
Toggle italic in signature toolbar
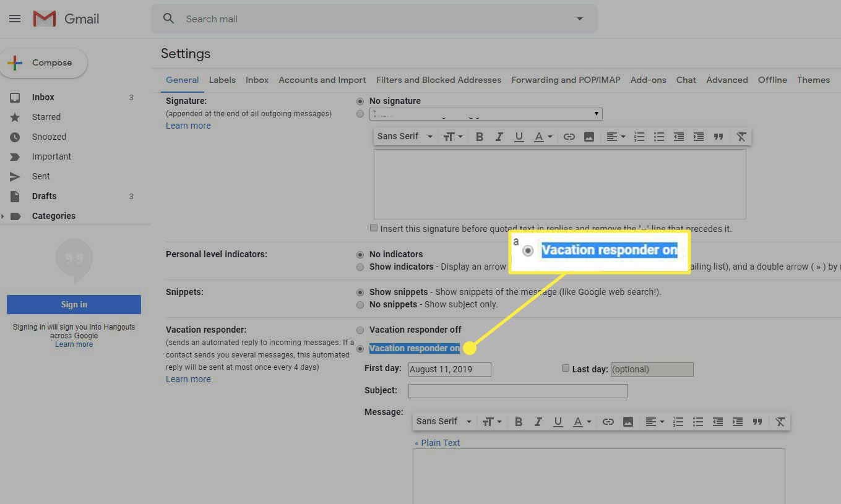499,137
